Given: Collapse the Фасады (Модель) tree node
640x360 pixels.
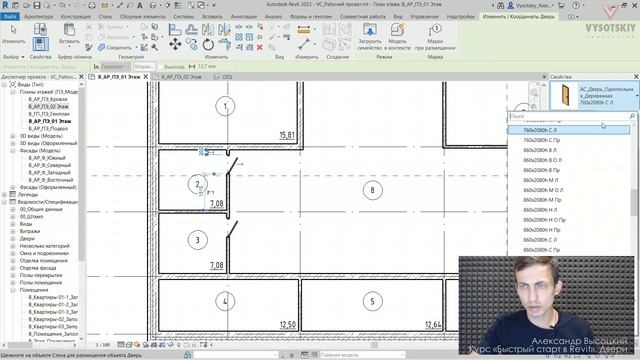Looking at the screenshot, I should pyautogui.click(x=13, y=151).
